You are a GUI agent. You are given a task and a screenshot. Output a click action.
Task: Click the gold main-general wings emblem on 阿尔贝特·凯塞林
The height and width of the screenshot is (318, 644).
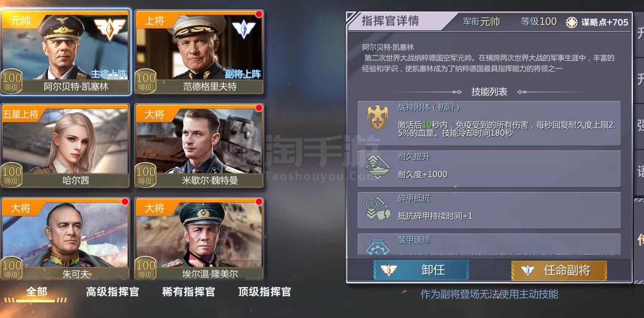(x=110, y=30)
